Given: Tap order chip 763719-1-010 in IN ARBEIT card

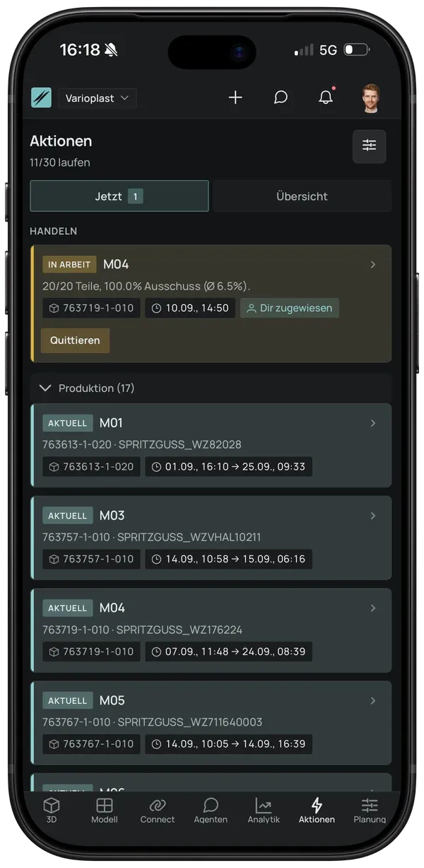Looking at the screenshot, I should point(91,308).
